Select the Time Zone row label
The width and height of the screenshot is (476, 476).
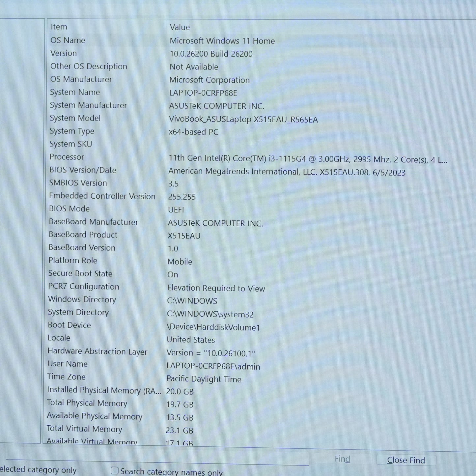[x=66, y=377]
